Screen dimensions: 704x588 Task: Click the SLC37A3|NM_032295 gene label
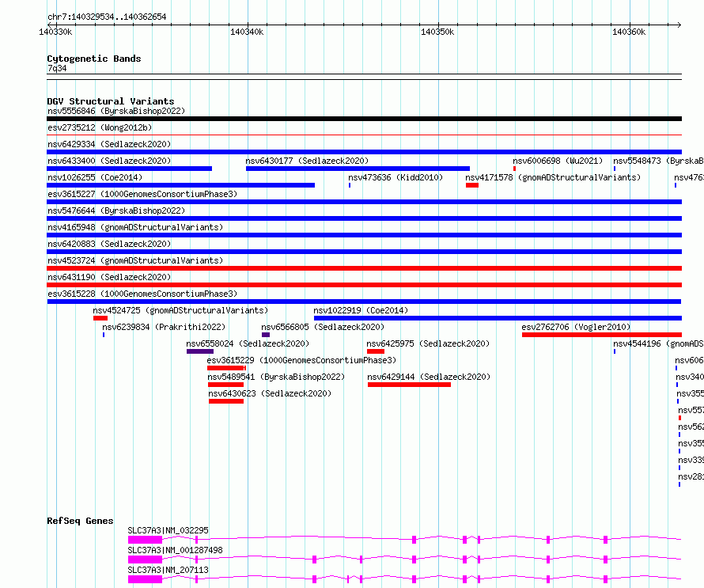[x=168, y=530]
